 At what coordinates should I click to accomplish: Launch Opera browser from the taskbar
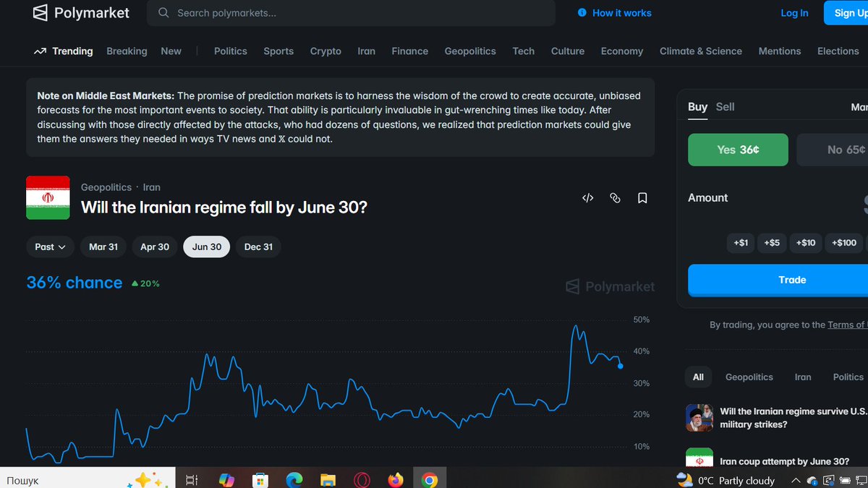coord(362,479)
